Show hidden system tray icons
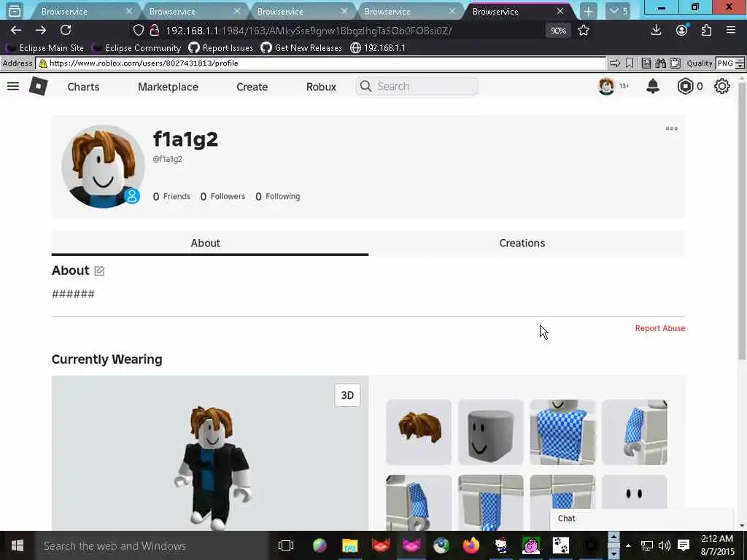Image resolution: width=747 pixels, height=560 pixels. tap(628, 545)
